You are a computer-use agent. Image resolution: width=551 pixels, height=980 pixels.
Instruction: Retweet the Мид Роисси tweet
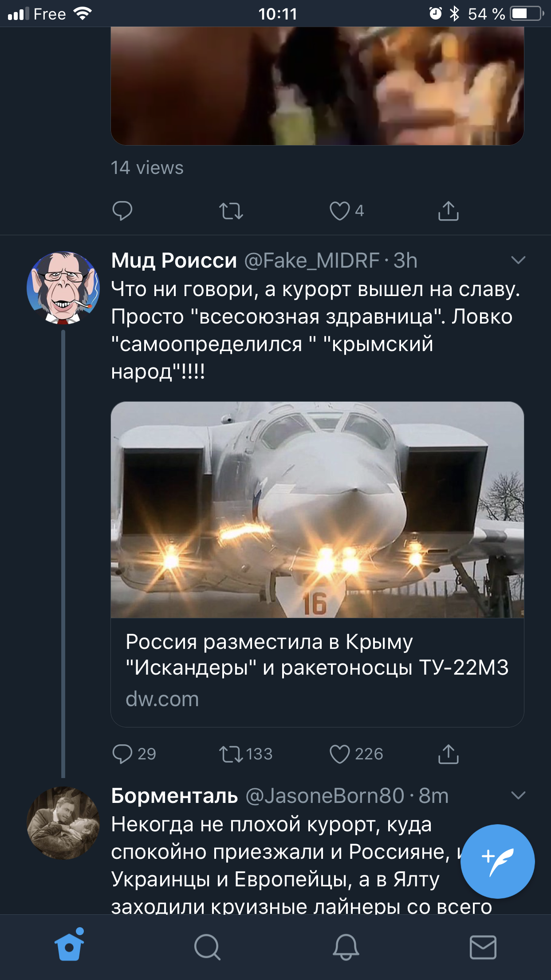pyautogui.click(x=231, y=754)
